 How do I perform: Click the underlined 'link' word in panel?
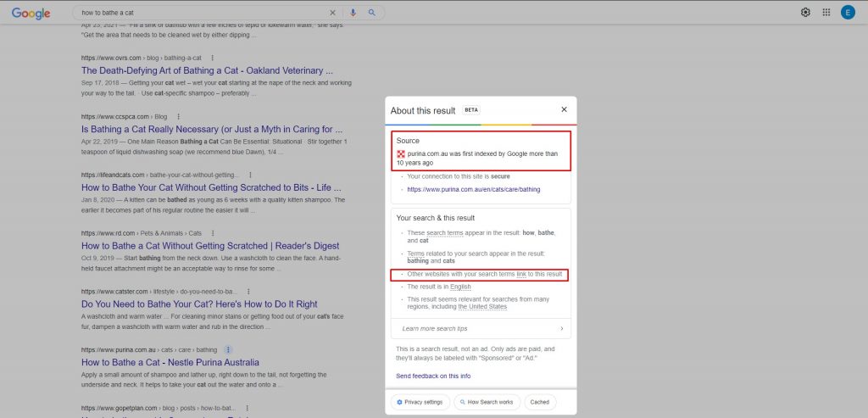pyautogui.click(x=521, y=274)
